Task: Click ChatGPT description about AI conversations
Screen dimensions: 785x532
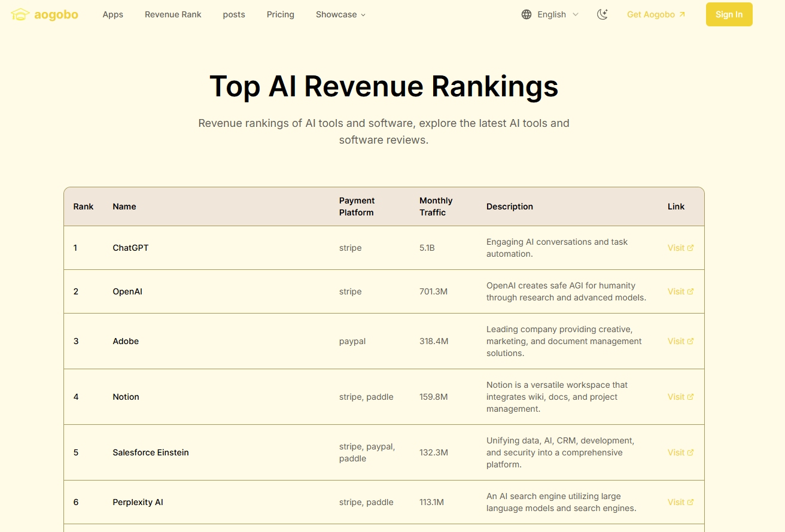Action: pos(557,248)
